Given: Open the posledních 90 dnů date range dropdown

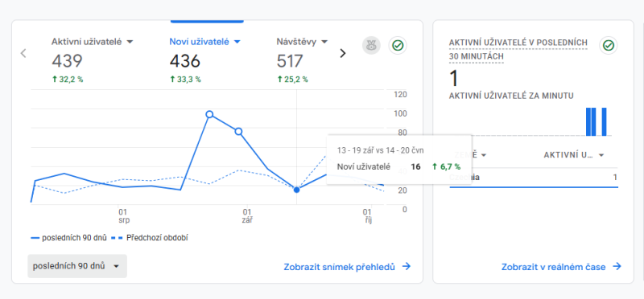Looking at the screenshot, I should tap(77, 266).
